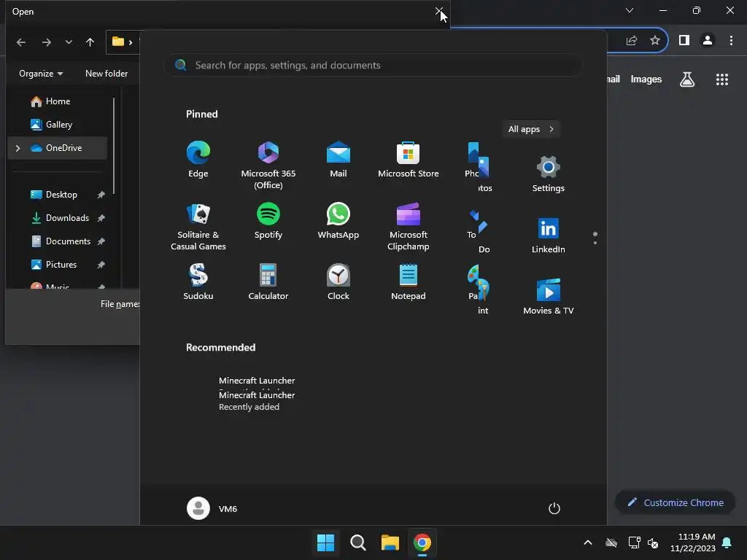This screenshot has width=747, height=560.
Task: Click the Power button in Start menu
Action: 554,508
